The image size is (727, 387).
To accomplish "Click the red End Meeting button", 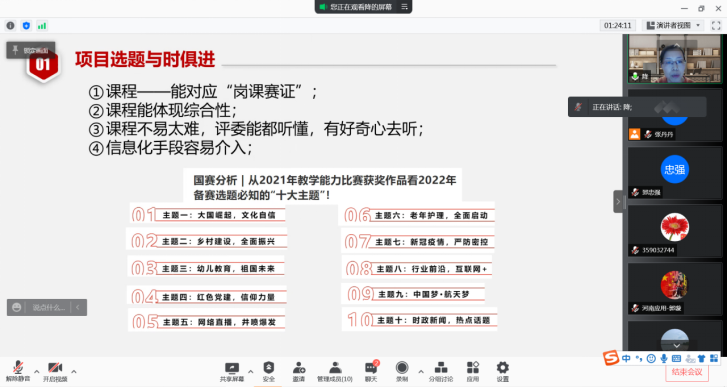I will tap(687, 372).
